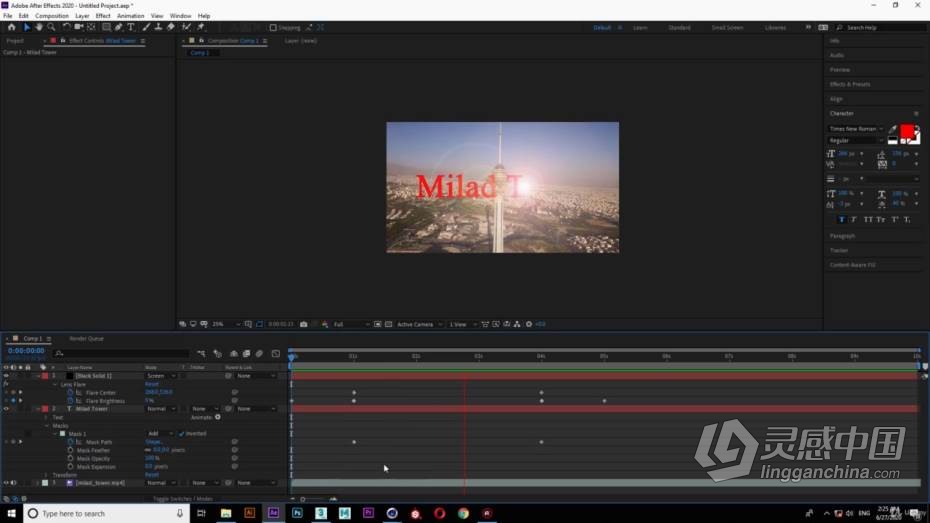
Task: Select the Roto Brush tool
Action: click(x=186, y=27)
